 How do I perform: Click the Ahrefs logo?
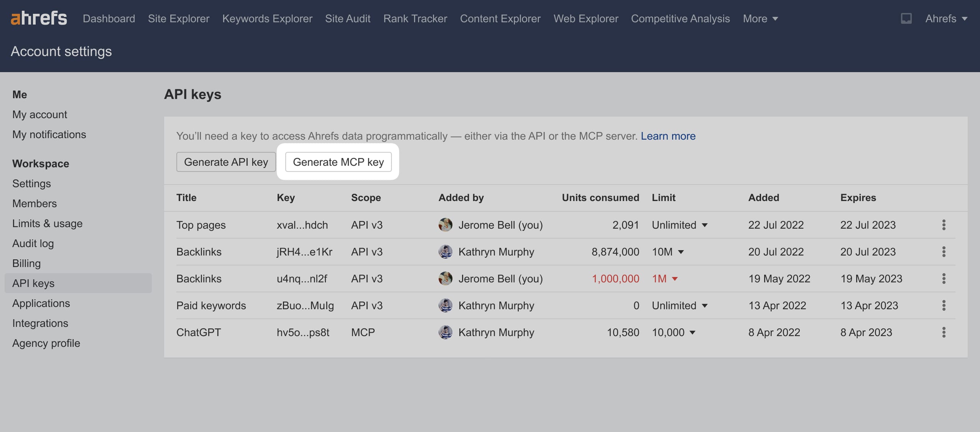coord(39,18)
